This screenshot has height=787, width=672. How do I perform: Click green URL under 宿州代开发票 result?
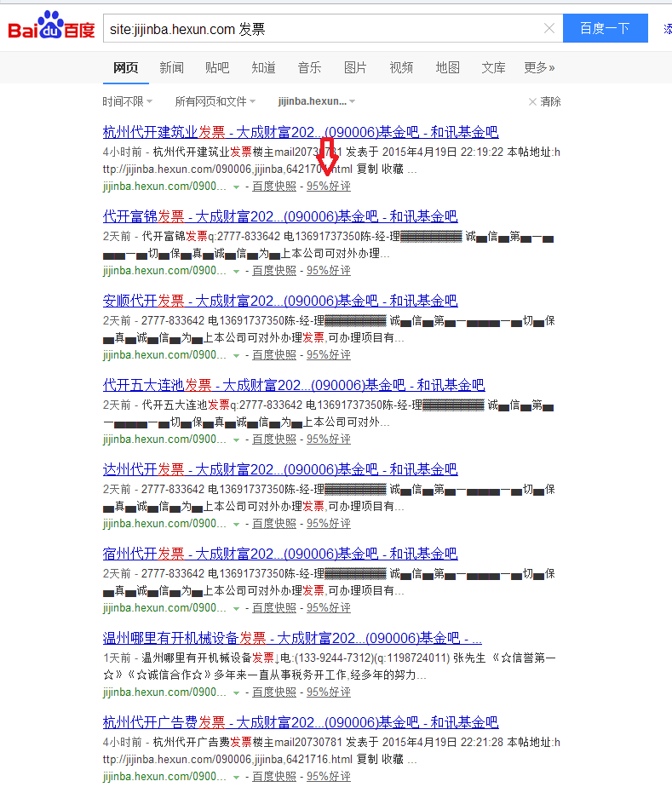(164, 608)
